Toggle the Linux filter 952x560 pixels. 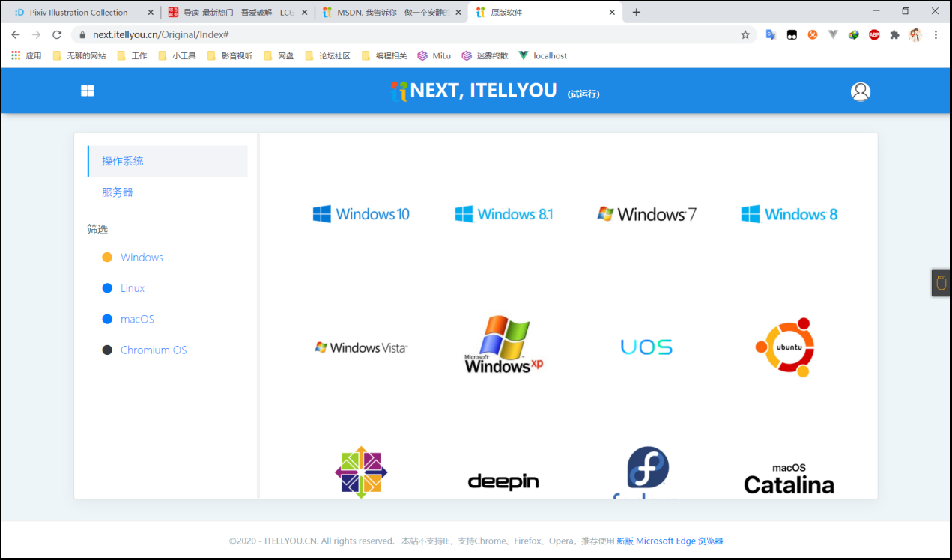133,288
